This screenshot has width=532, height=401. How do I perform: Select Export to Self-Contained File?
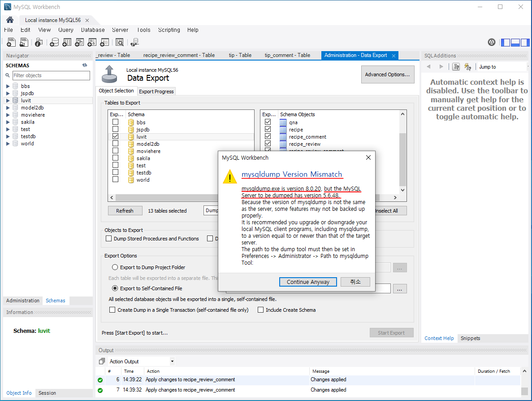point(115,288)
